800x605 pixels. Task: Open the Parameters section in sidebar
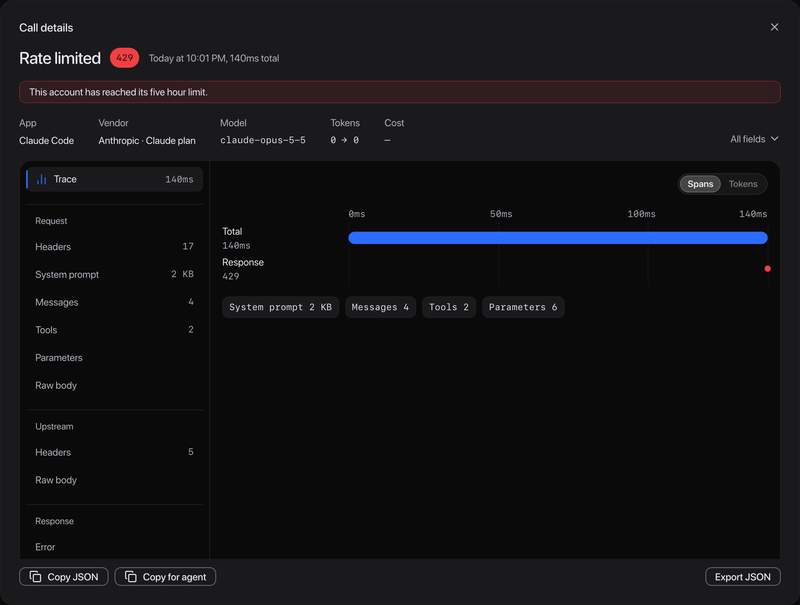[114, 358]
